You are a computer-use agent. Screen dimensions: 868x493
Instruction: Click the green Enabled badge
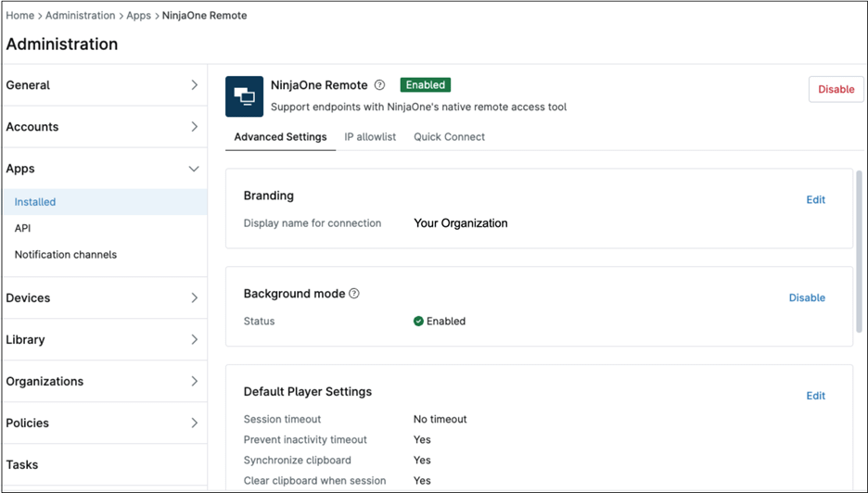[425, 85]
